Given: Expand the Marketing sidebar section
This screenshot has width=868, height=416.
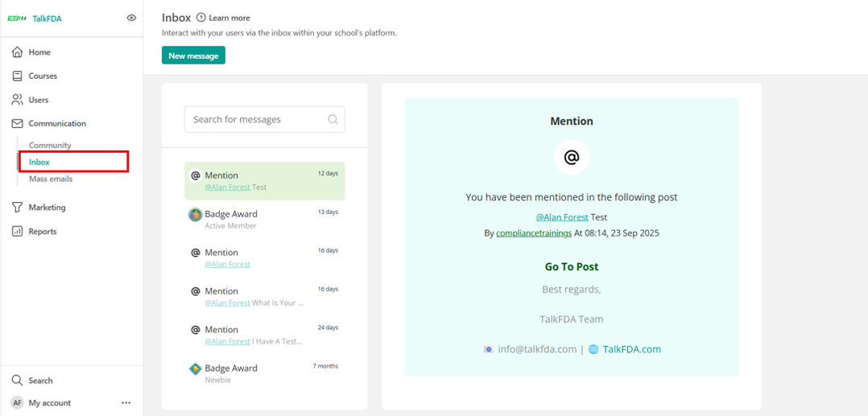Looking at the screenshot, I should [47, 208].
